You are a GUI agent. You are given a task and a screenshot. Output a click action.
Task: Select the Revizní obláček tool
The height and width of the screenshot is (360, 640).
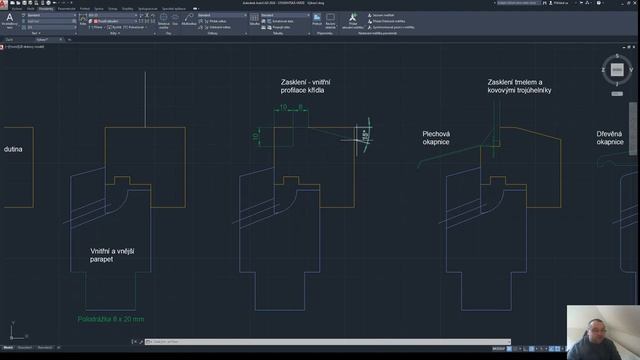pyautogui.click(x=331, y=20)
